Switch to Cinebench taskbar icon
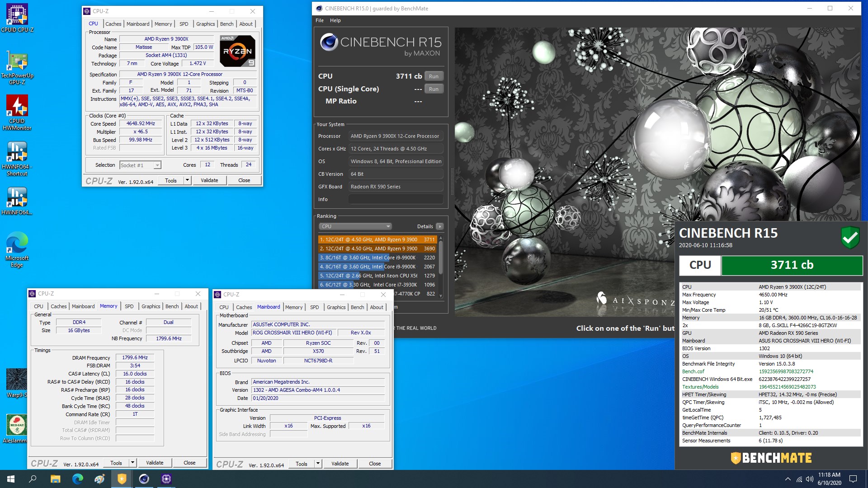 [144, 479]
